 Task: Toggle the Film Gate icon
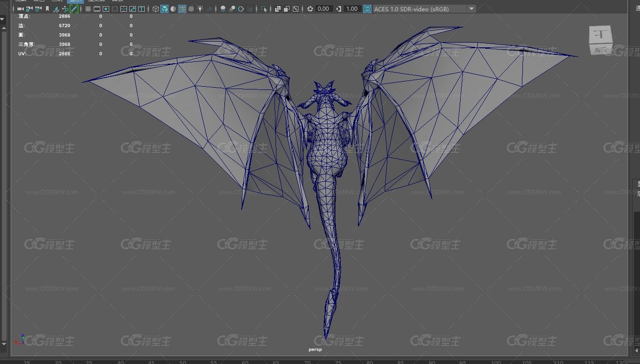point(97,9)
